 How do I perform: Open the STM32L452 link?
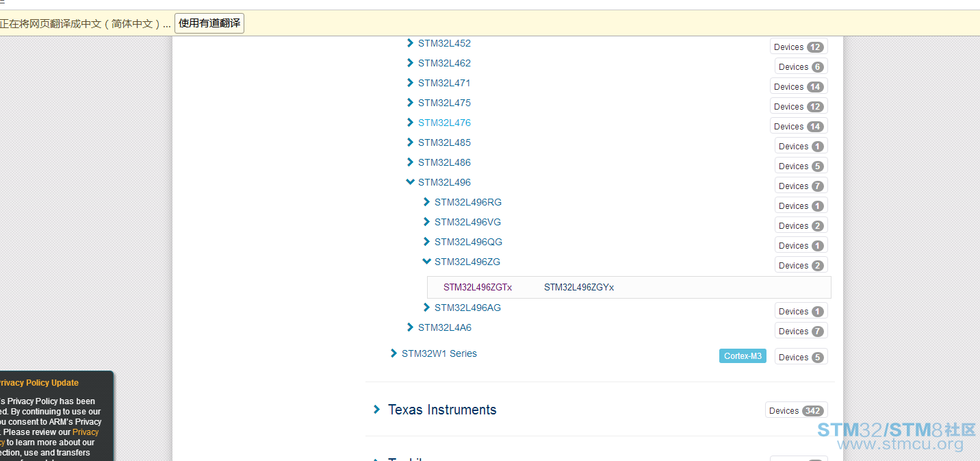[444, 43]
